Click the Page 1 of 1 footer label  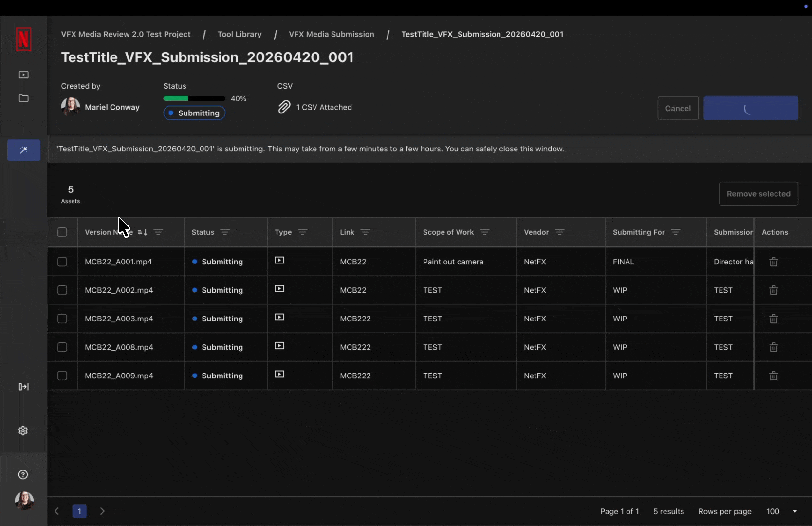[619, 511]
